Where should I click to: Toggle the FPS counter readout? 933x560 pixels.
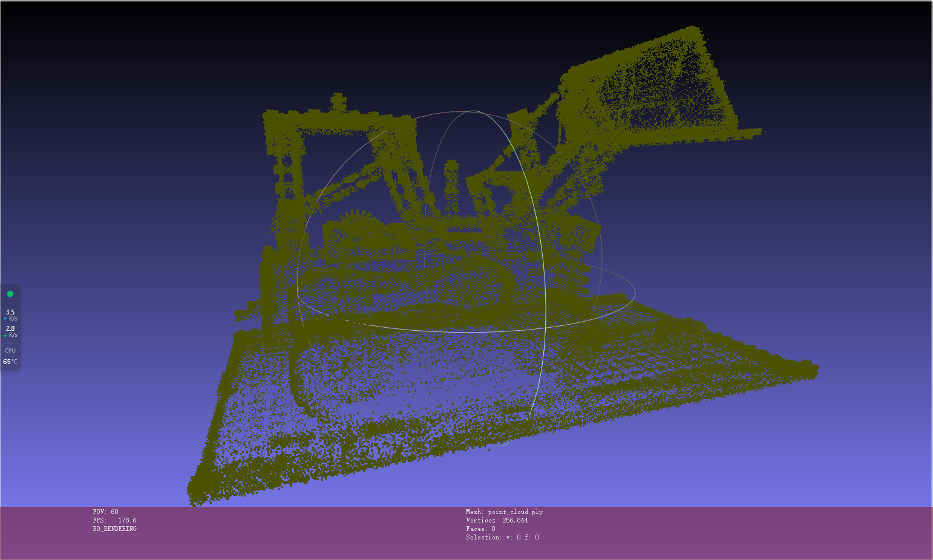114,519
